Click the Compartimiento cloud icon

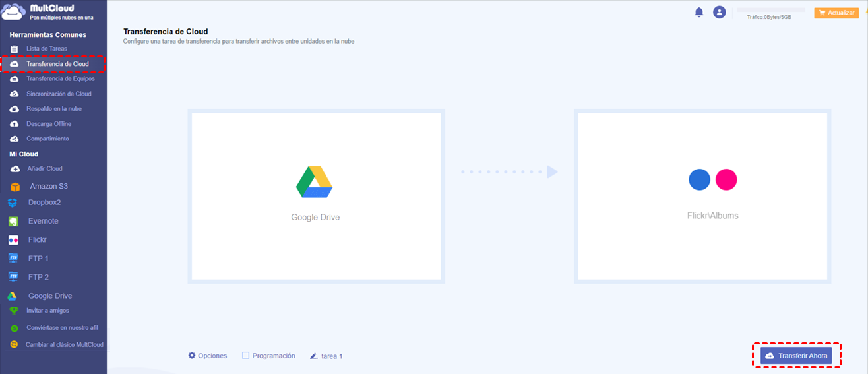click(x=14, y=139)
